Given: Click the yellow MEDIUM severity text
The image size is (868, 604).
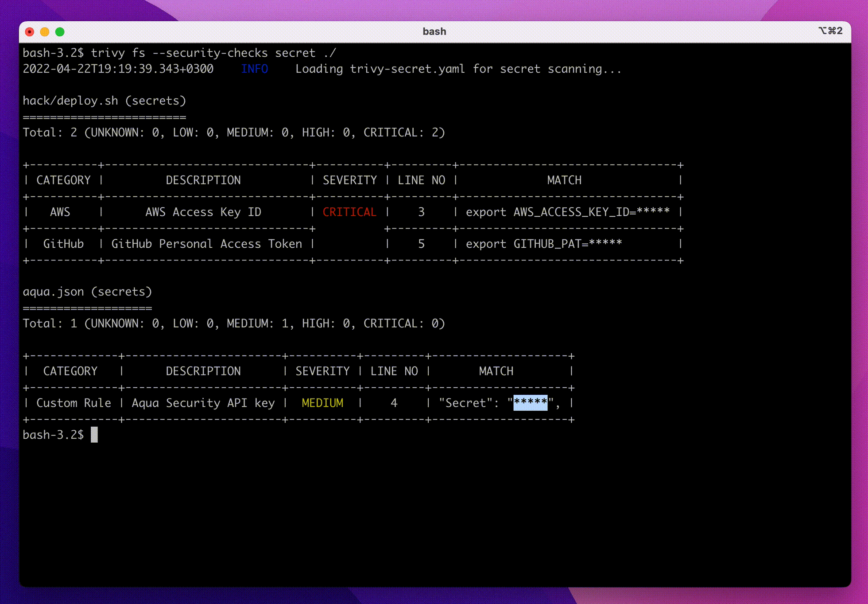Looking at the screenshot, I should (322, 403).
